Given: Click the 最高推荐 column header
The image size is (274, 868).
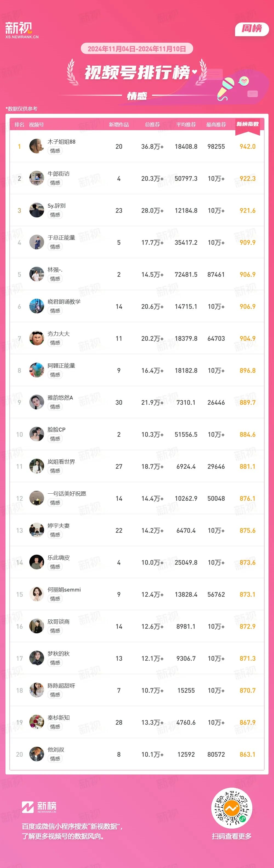Looking at the screenshot, I should [x=216, y=125].
